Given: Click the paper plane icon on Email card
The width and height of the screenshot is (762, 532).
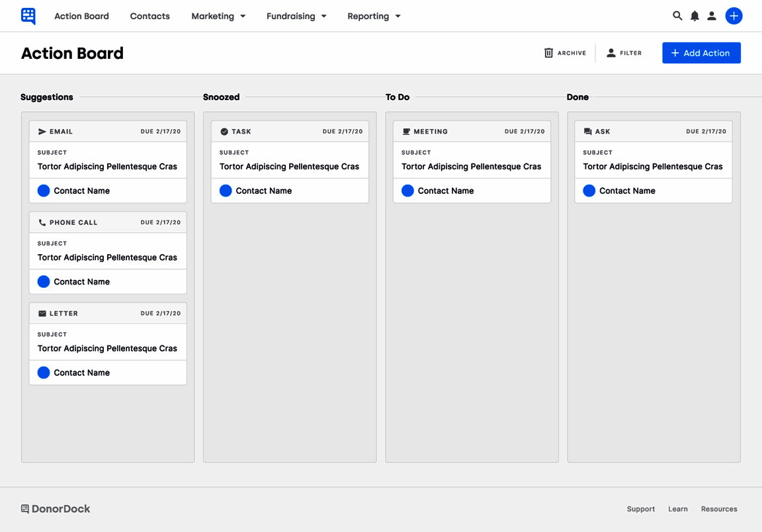Looking at the screenshot, I should pyautogui.click(x=42, y=132).
